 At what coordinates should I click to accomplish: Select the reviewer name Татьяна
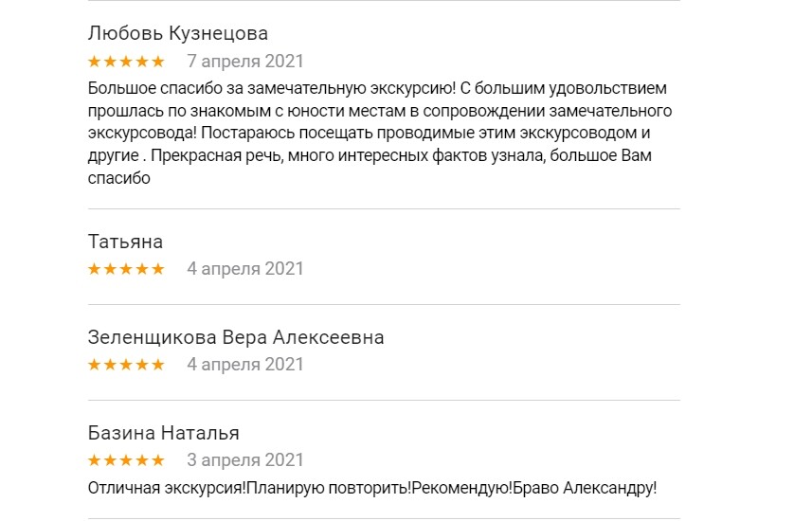click(x=125, y=242)
